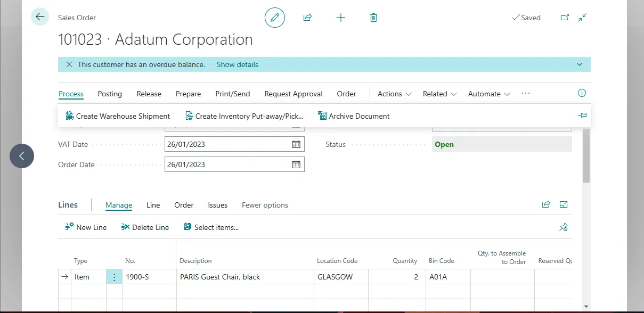Click the 1900-S item number cell
This screenshot has width=644, height=313.
(149, 277)
